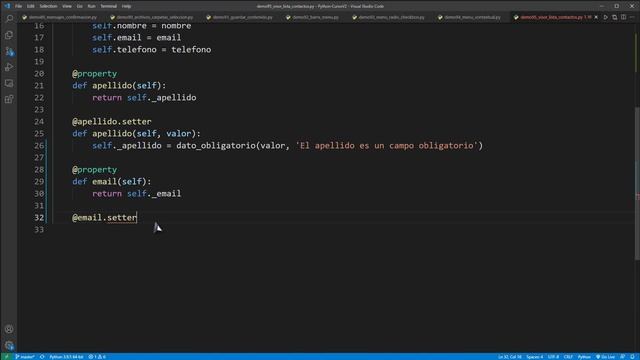The height and width of the screenshot is (360, 640).
Task: Open the View menu
Action: 67,6
